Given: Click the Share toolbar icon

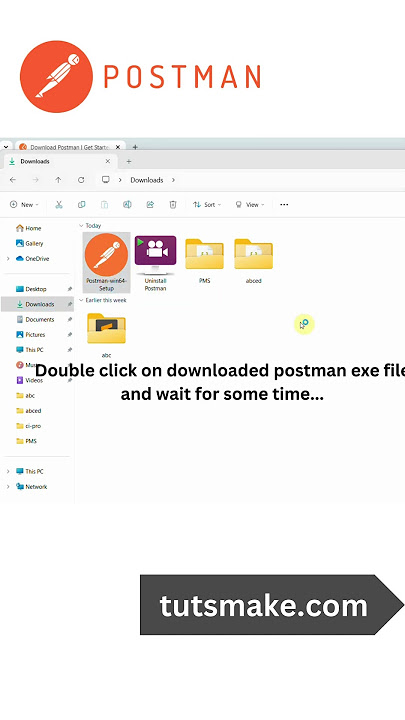Looking at the screenshot, I should [150, 205].
